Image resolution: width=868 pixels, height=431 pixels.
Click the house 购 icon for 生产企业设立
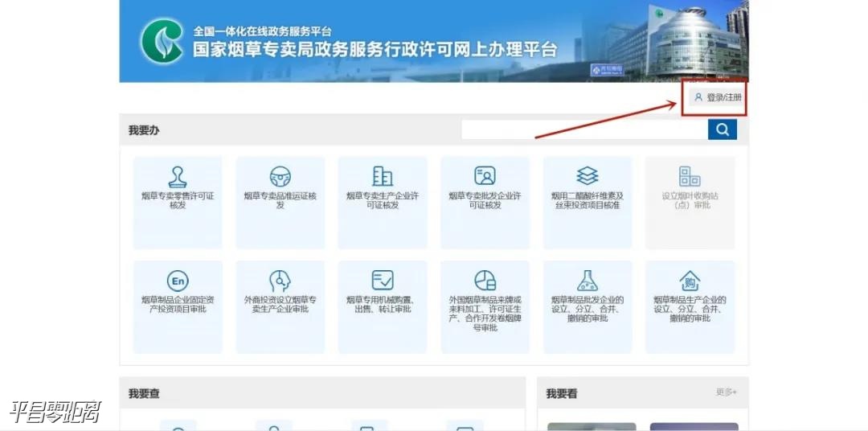click(x=690, y=281)
